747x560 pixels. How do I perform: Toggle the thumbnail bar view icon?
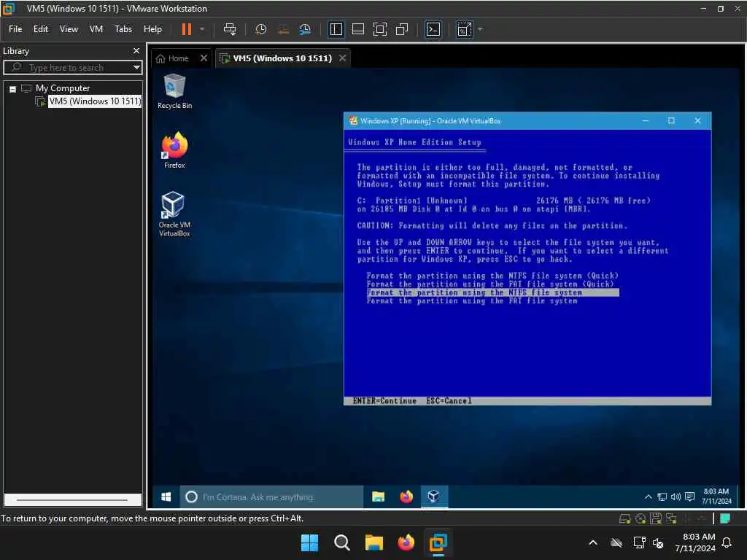pyautogui.click(x=357, y=29)
